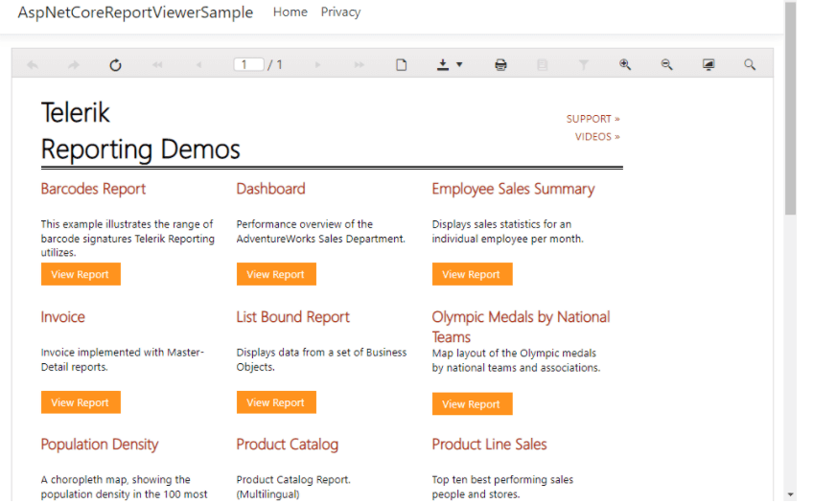Toggle print preview page icon
The width and height of the screenshot is (813, 504).
click(x=402, y=65)
